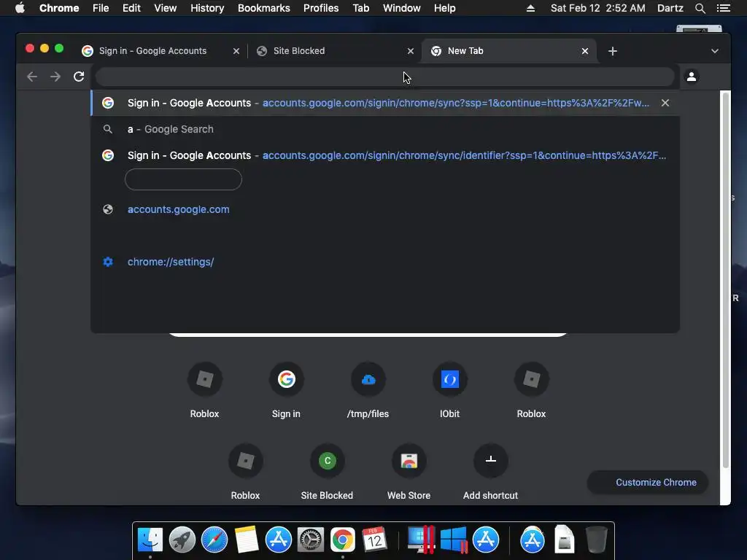This screenshot has width=747, height=560.
Task: Open the Site Blocked shortcut
Action: click(x=328, y=472)
